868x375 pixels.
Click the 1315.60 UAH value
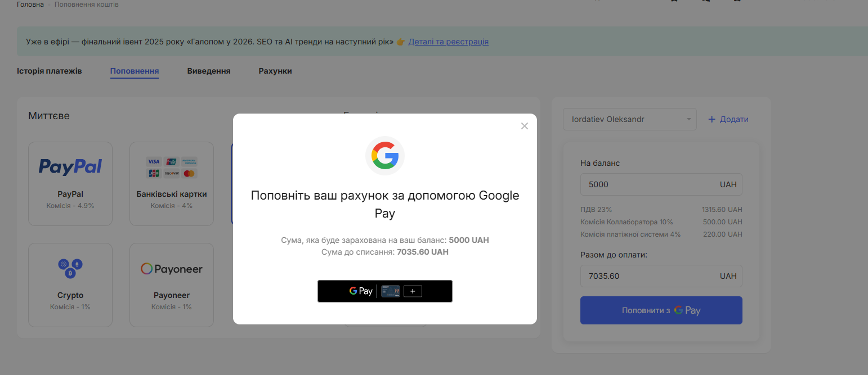point(722,209)
